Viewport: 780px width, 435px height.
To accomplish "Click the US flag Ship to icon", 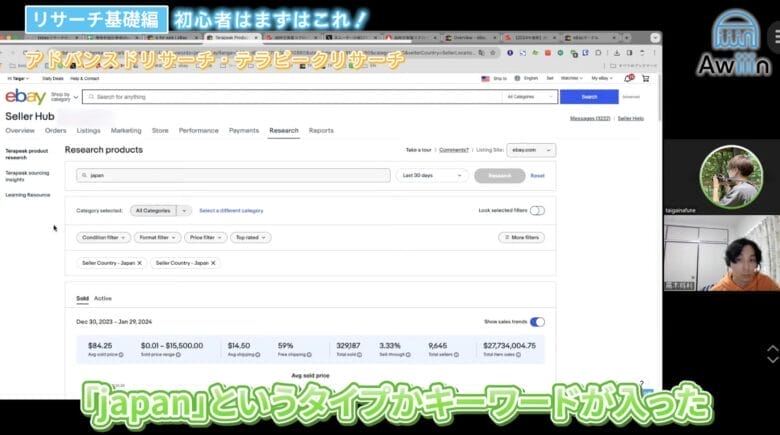I will pos(486,79).
